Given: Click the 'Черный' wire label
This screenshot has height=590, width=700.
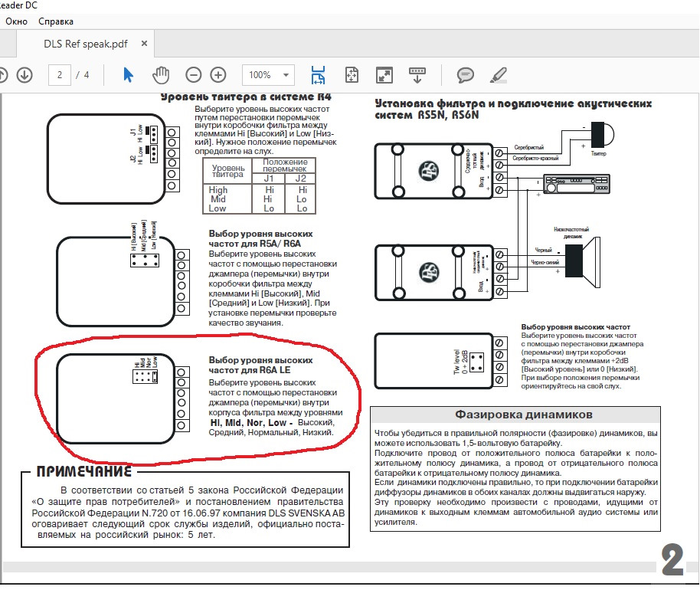Looking at the screenshot, I should tap(543, 250).
